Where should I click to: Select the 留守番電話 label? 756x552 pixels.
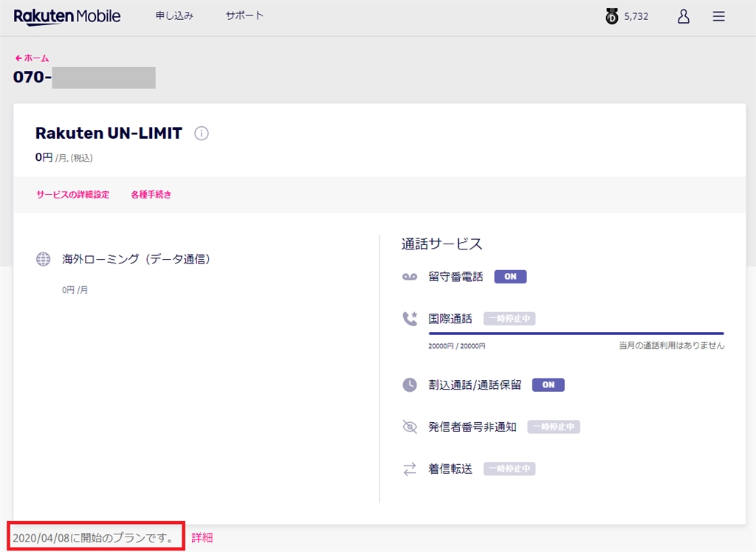[456, 277]
